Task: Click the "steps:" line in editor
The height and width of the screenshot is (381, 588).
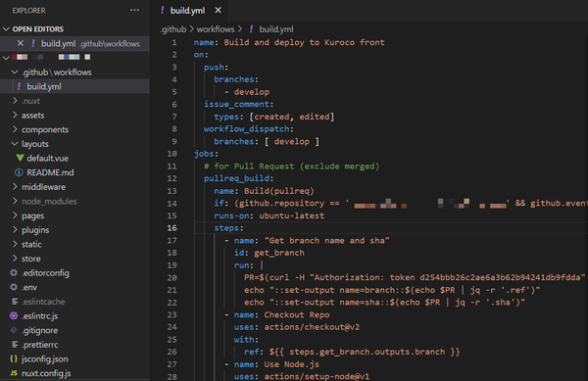Action: pos(228,228)
